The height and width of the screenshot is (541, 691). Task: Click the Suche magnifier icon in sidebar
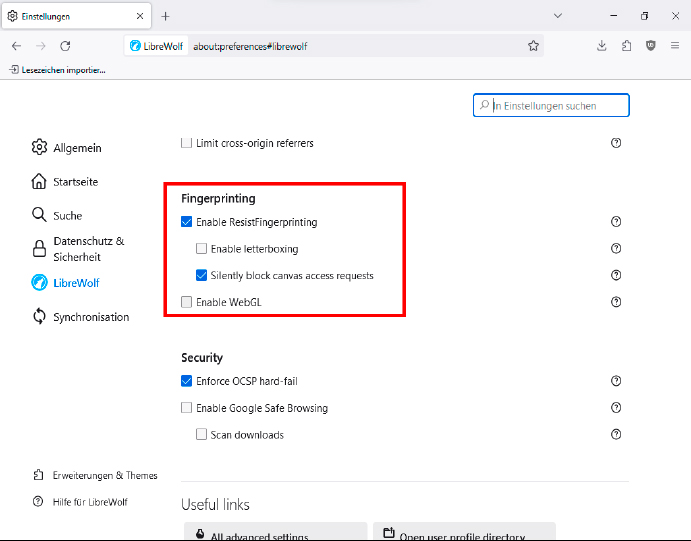coord(39,215)
